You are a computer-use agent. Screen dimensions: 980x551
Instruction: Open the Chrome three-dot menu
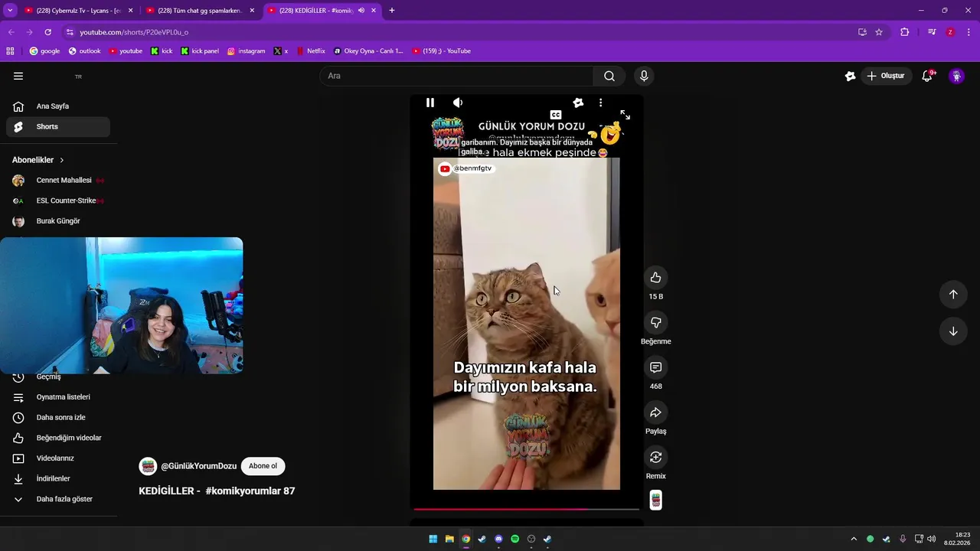point(969,32)
